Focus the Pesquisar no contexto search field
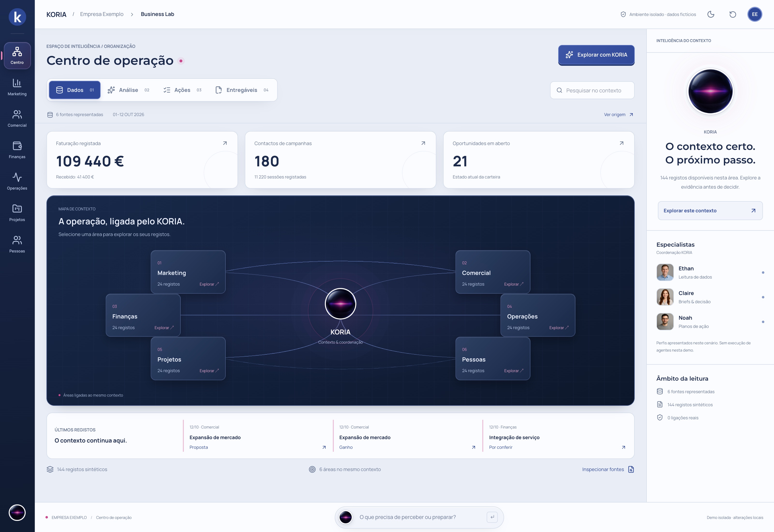This screenshot has height=532, width=774. 592,90
